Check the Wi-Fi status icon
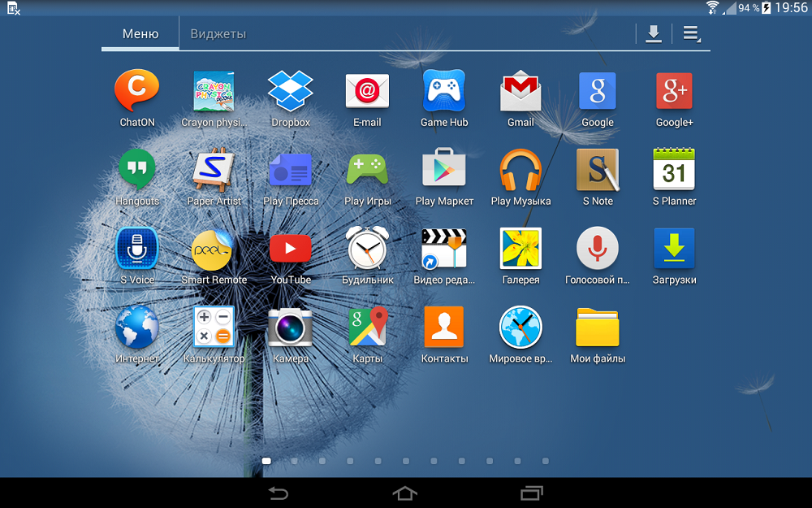812x508 pixels. [713, 7]
